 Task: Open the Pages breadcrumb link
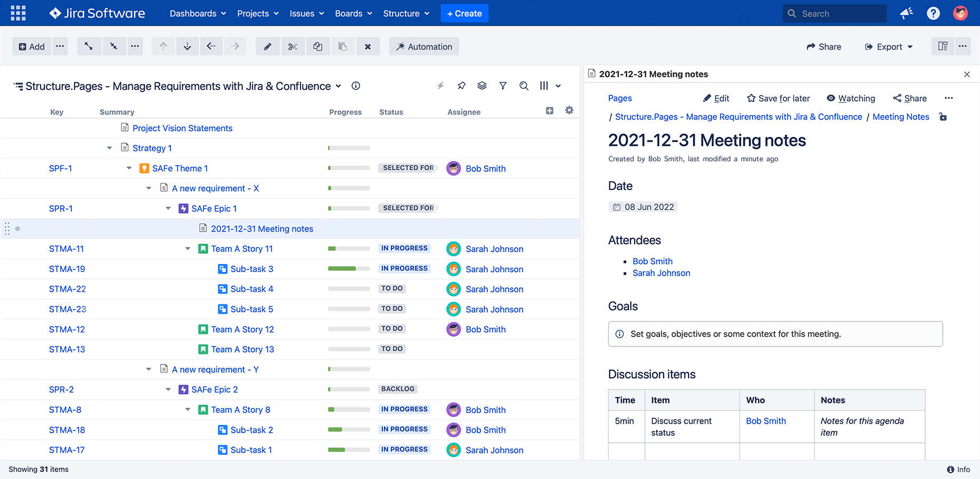[x=620, y=98]
